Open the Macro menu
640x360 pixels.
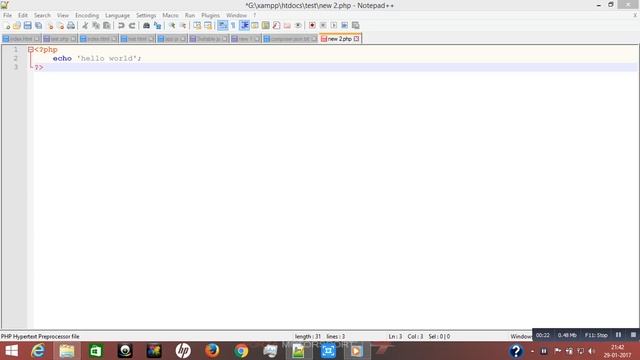[x=171, y=15]
